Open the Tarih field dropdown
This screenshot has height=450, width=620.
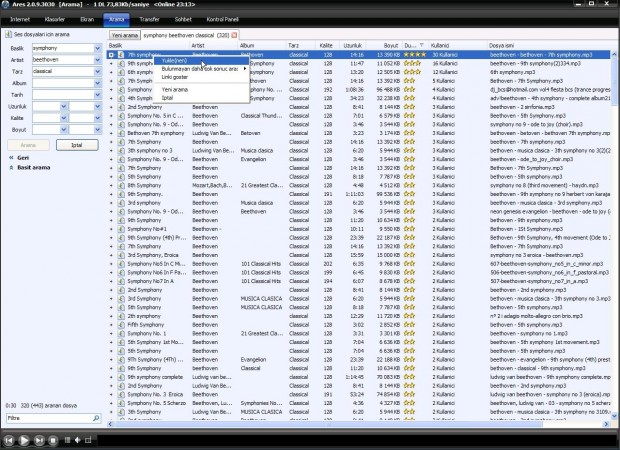97,95
